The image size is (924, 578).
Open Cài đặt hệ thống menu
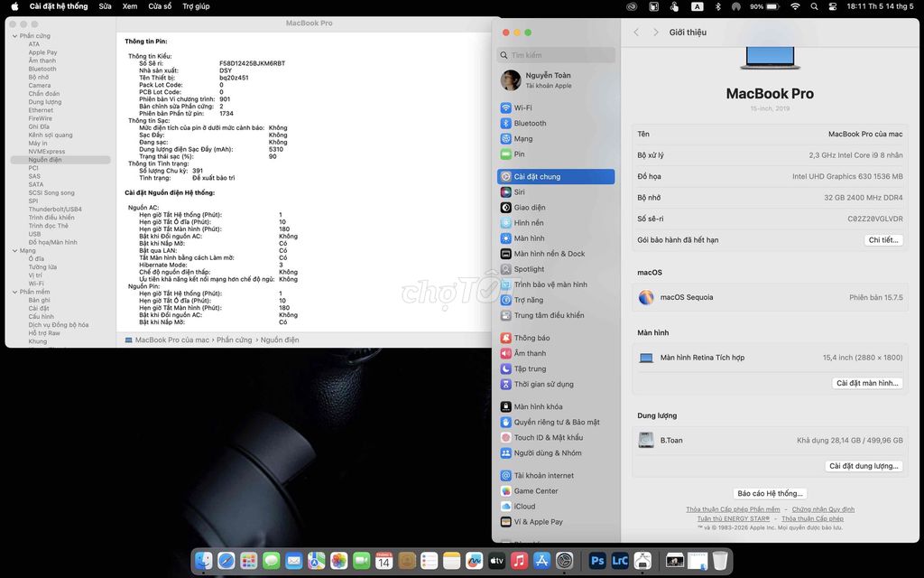coord(59,6)
